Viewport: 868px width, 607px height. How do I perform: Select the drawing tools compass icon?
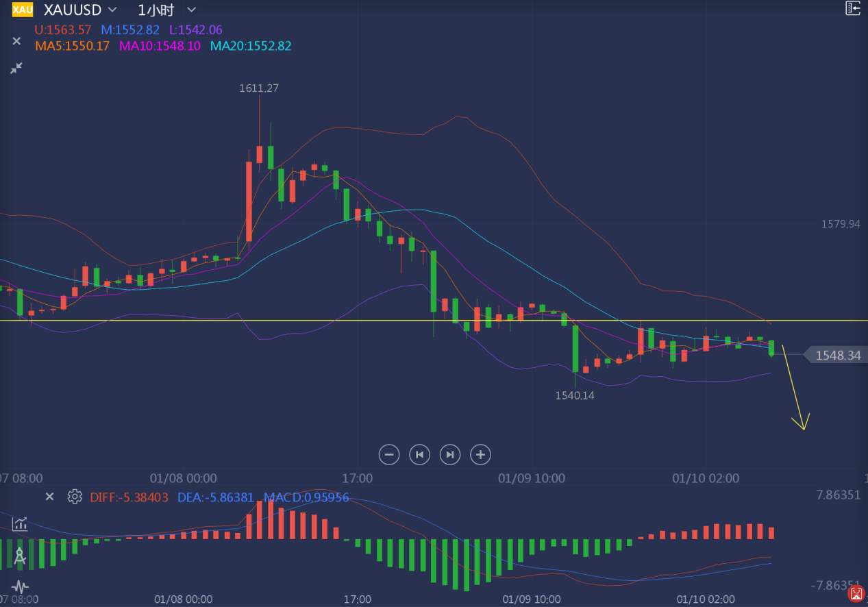tap(20, 556)
